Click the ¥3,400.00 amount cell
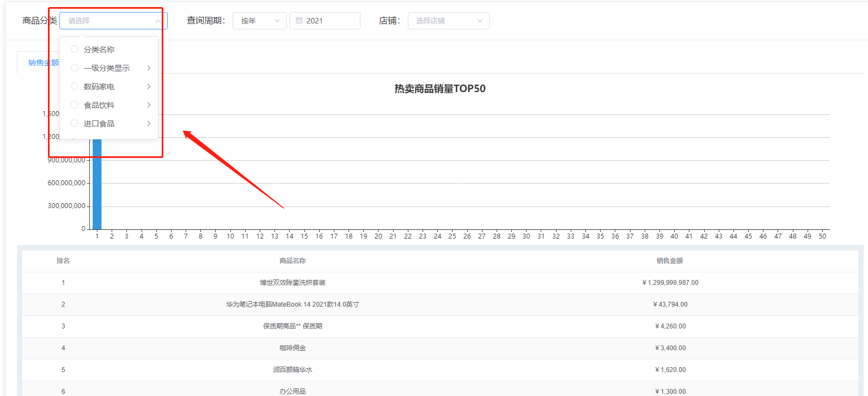Viewport: 868px width, 396px height. pos(670,348)
